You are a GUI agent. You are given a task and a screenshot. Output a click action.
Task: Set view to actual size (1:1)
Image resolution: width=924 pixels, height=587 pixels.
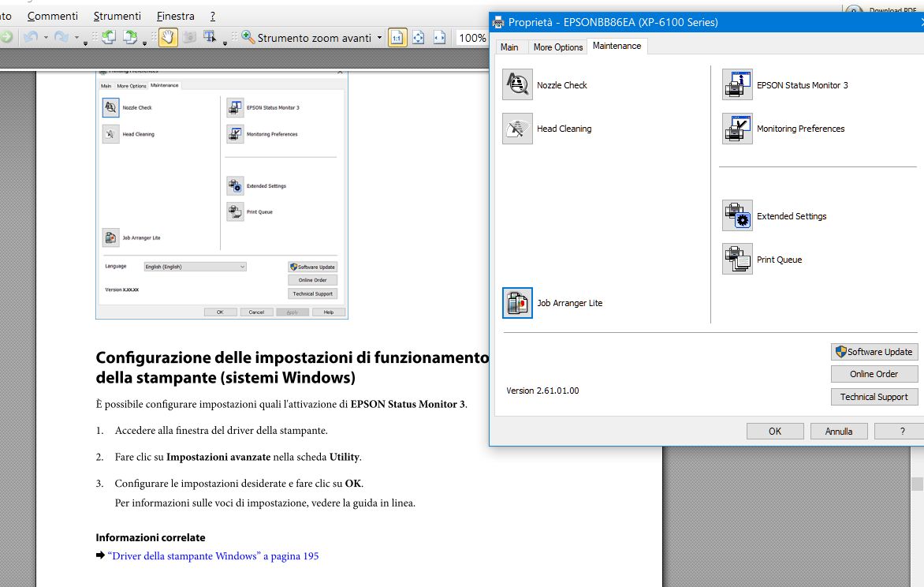point(397,38)
